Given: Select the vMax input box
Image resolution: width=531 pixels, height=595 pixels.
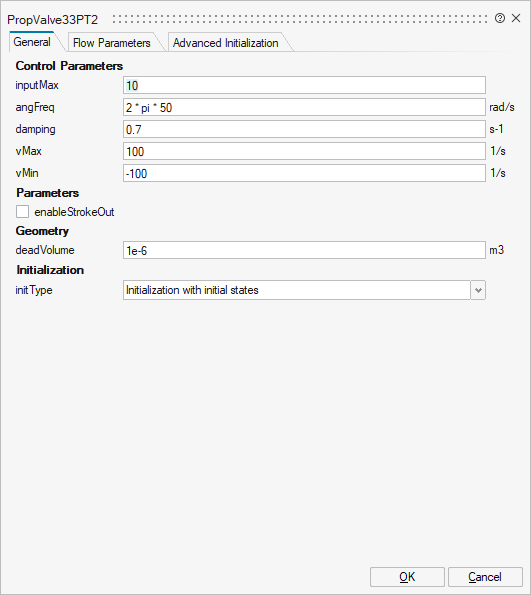Looking at the screenshot, I should point(304,151).
